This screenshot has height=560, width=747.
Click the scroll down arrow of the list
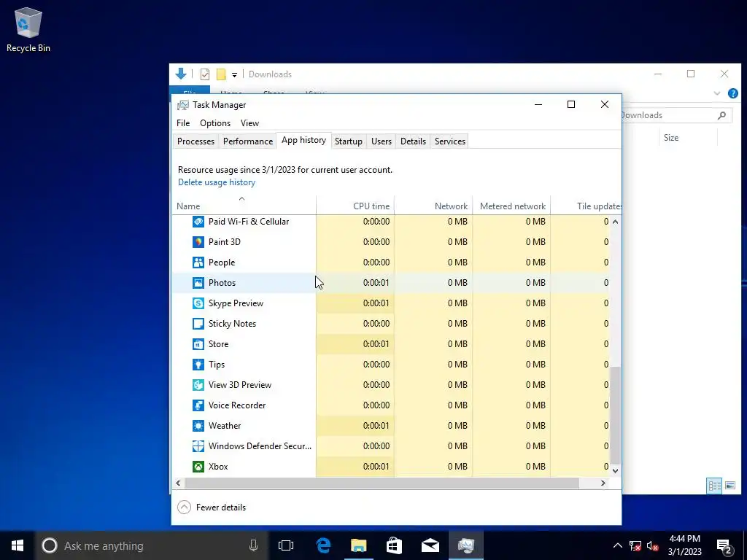[615, 470]
